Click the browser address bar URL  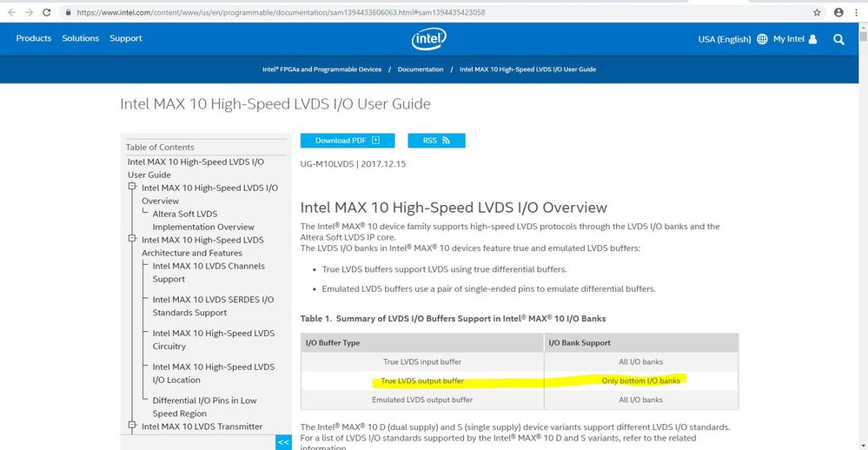(x=282, y=12)
